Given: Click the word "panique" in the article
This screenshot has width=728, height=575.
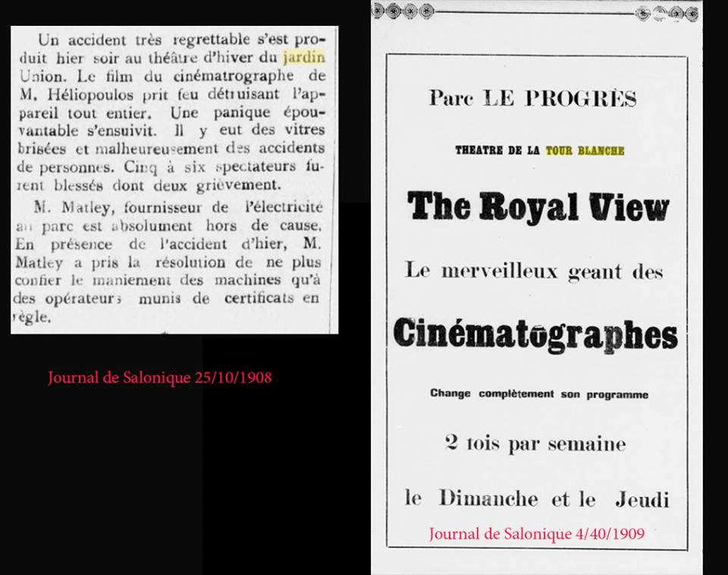Looking at the screenshot, I should (242, 113).
